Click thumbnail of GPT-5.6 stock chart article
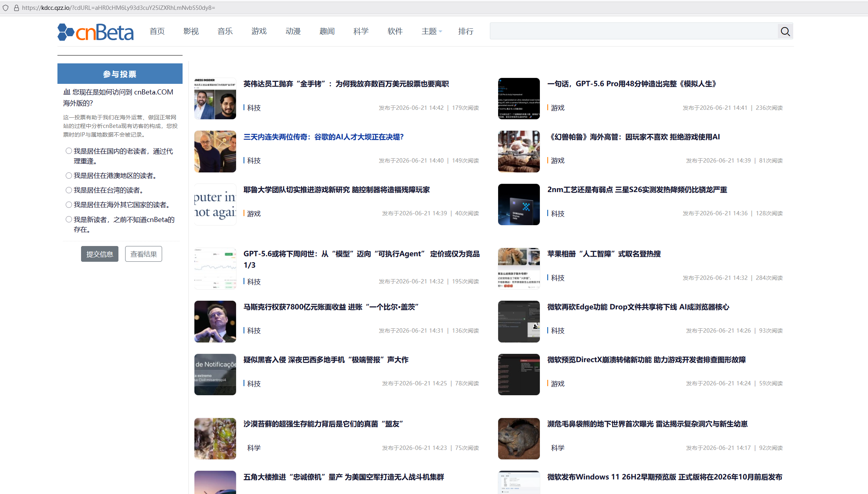Image resolution: width=868 pixels, height=494 pixels. [215, 268]
